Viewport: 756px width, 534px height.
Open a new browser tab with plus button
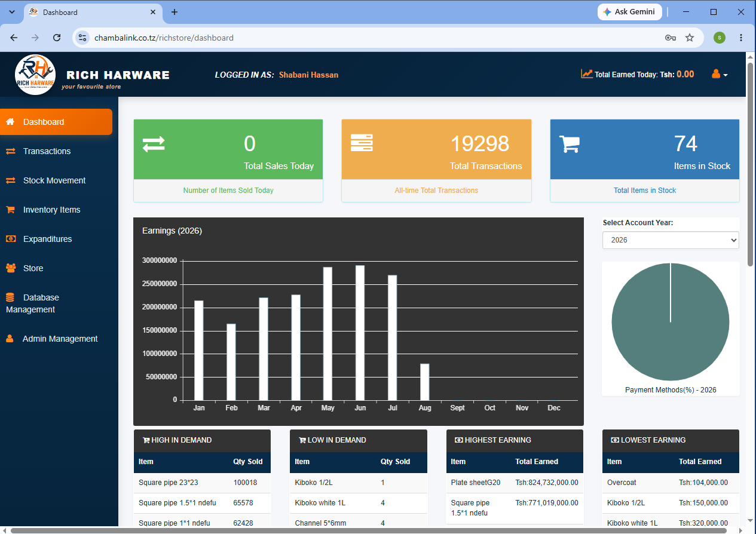tap(175, 12)
